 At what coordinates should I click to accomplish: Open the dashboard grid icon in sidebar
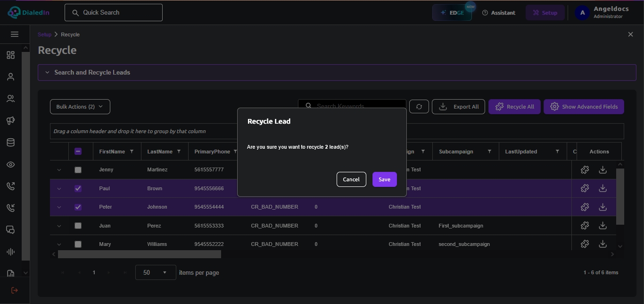[10, 55]
